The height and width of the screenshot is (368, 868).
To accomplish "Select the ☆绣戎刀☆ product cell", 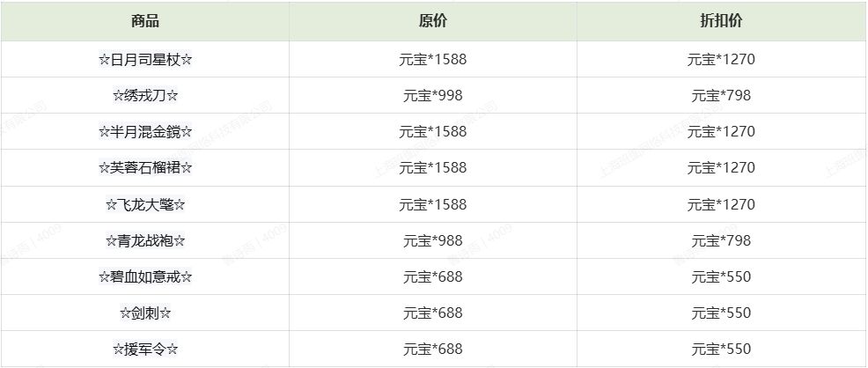I will (145, 95).
